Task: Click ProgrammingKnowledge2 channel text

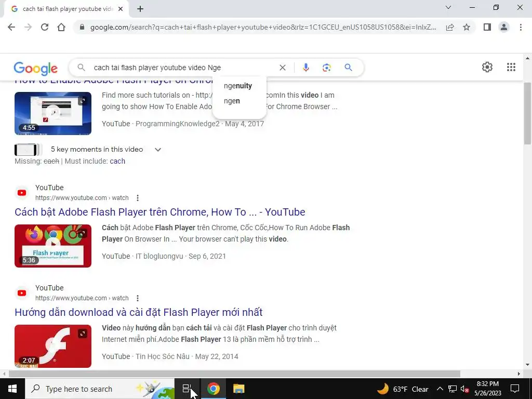Action: 178,124
